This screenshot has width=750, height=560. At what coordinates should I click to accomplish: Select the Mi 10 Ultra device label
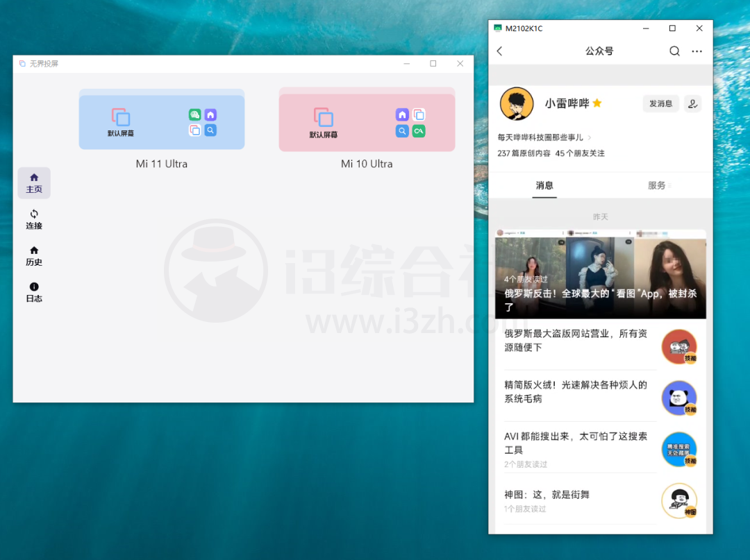(x=367, y=164)
